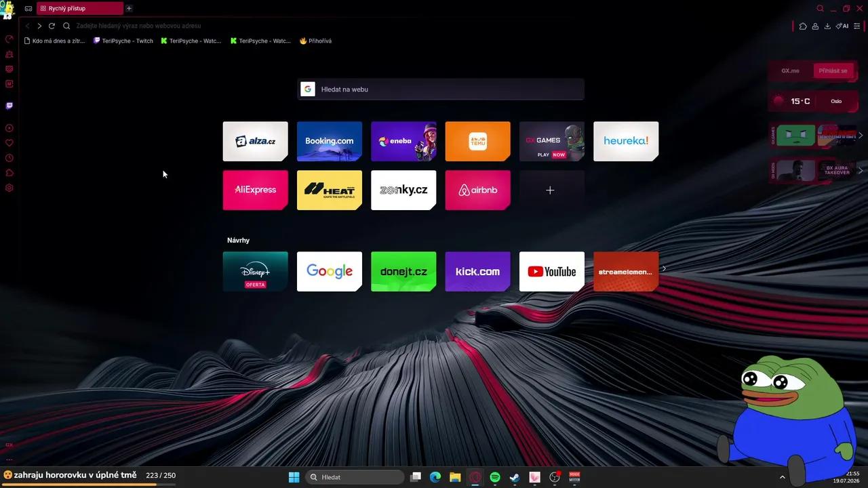
Task: Click the GX.me button
Action: coord(791,70)
